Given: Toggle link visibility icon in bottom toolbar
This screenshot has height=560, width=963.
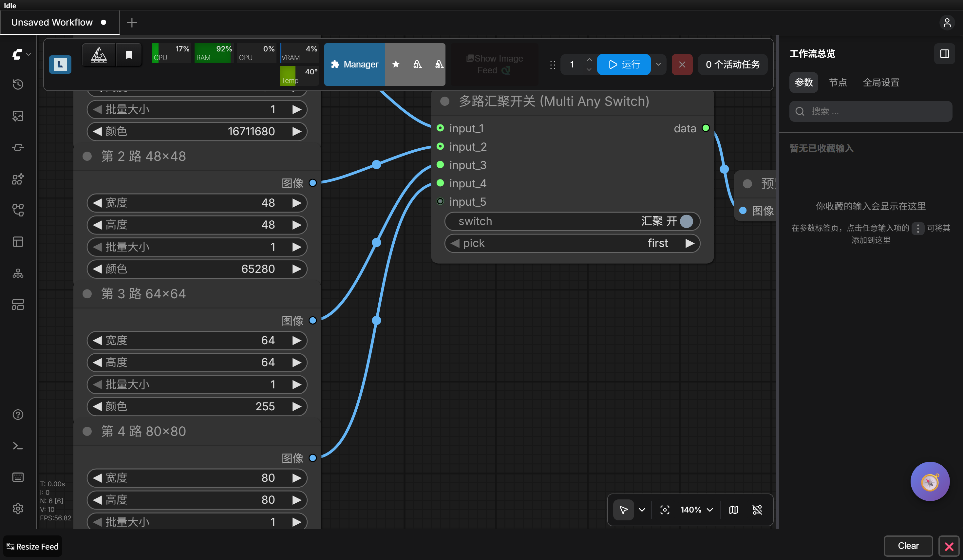Looking at the screenshot, I should 757,510.
